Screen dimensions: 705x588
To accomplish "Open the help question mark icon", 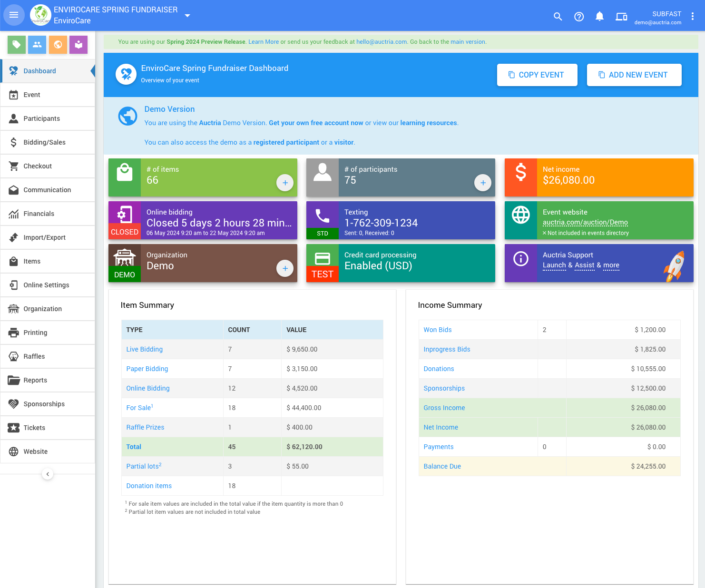I will point(579,17).
